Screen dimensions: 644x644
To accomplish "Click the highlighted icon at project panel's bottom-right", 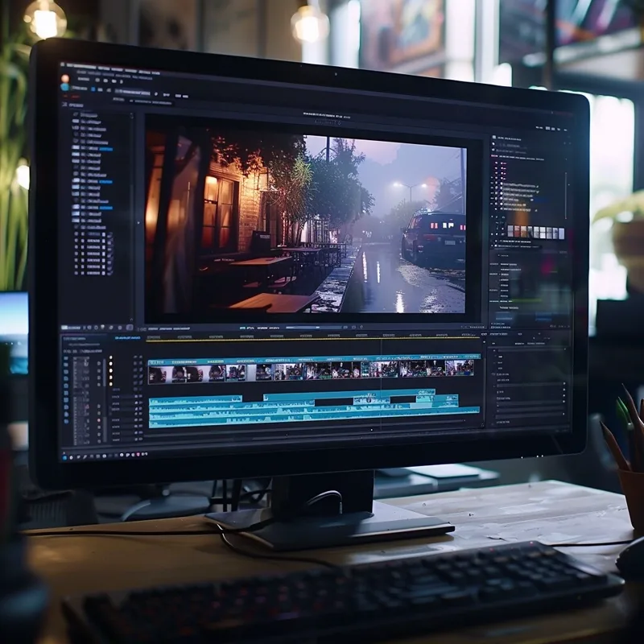I will coord(130,328).
